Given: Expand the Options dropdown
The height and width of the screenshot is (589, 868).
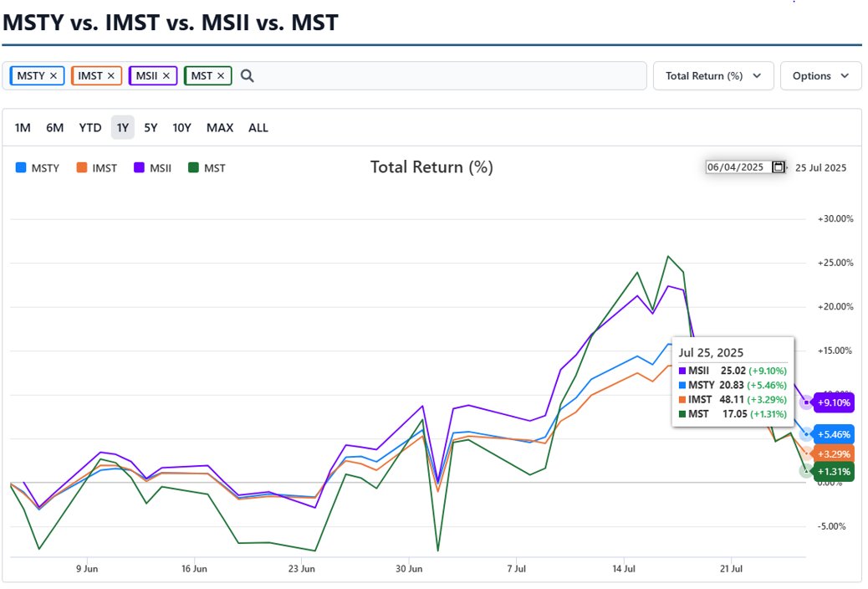Looking at the screenshot, I should pos(820,76).
